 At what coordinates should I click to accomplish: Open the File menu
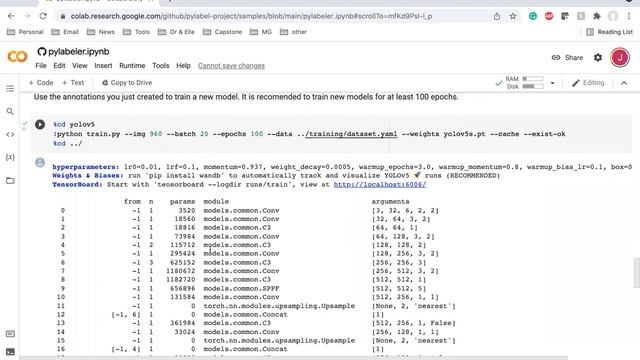[41, 66]
